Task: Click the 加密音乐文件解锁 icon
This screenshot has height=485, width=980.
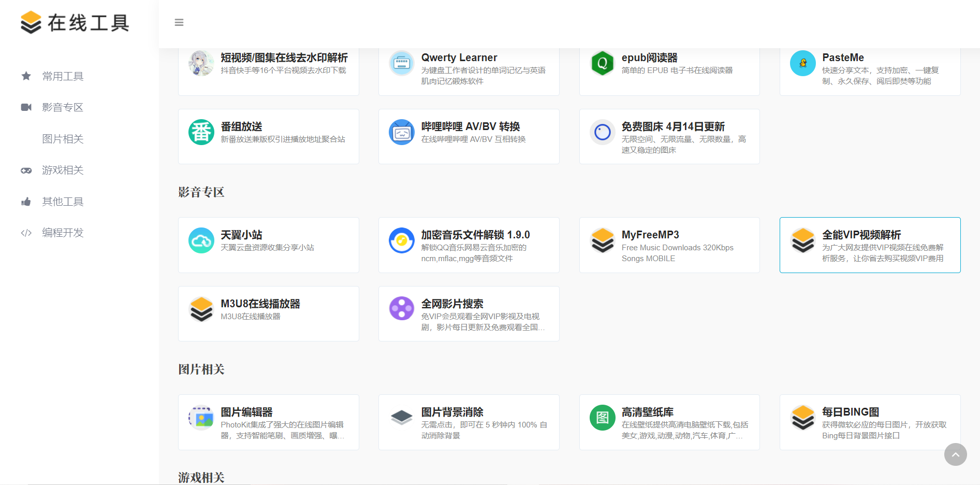Action: tap(402, 241)
